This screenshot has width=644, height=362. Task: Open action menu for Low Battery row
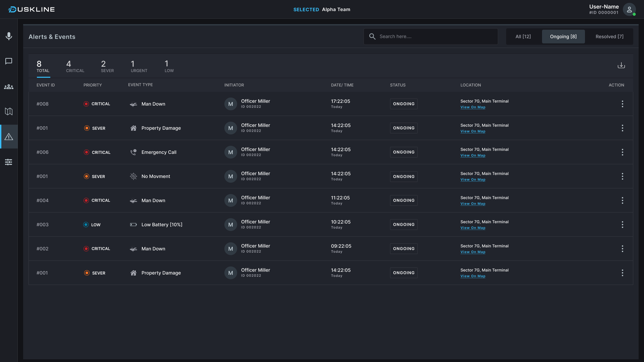click(623, 225)
